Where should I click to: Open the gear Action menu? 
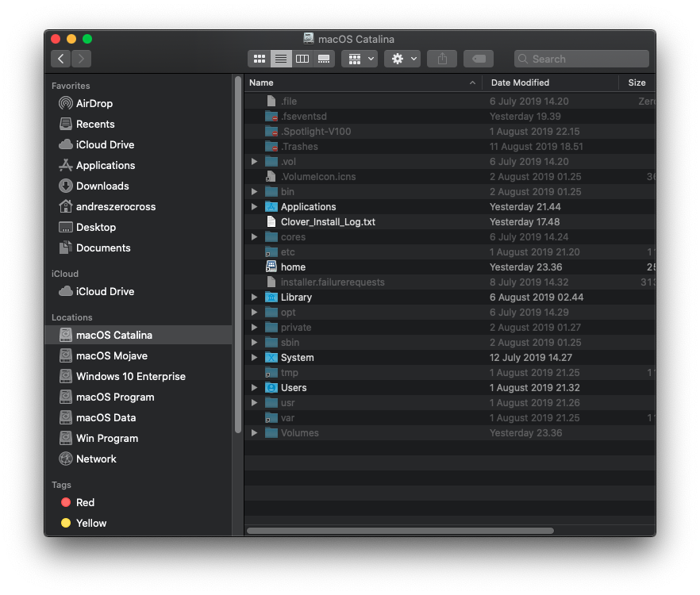click(402, 59)
